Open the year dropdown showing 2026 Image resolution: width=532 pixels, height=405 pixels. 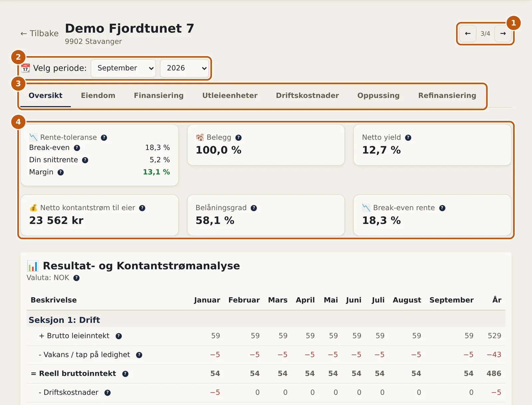coord(185,68)
